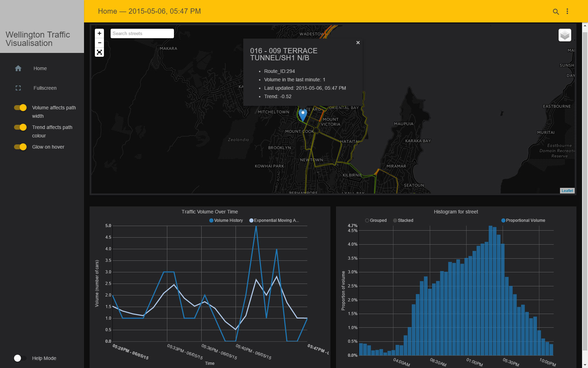Click the Home house icon in sidebar
The width and height of the screenshot is (588, 368).
point(18,68)
